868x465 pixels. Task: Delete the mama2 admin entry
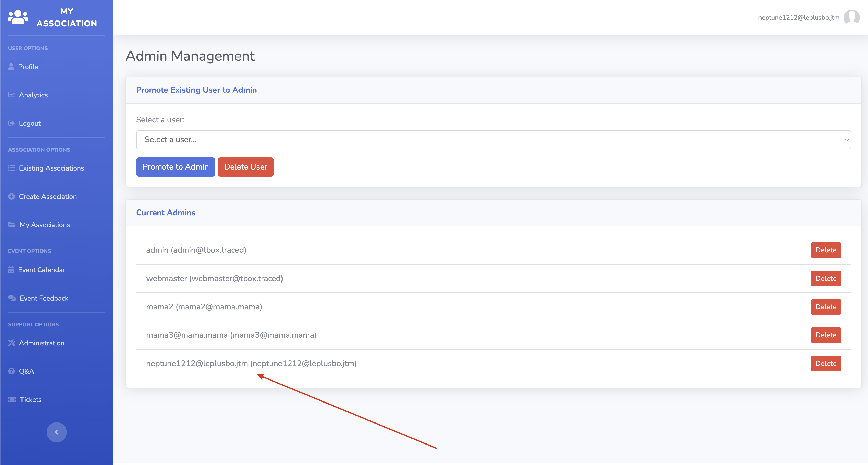826,307
